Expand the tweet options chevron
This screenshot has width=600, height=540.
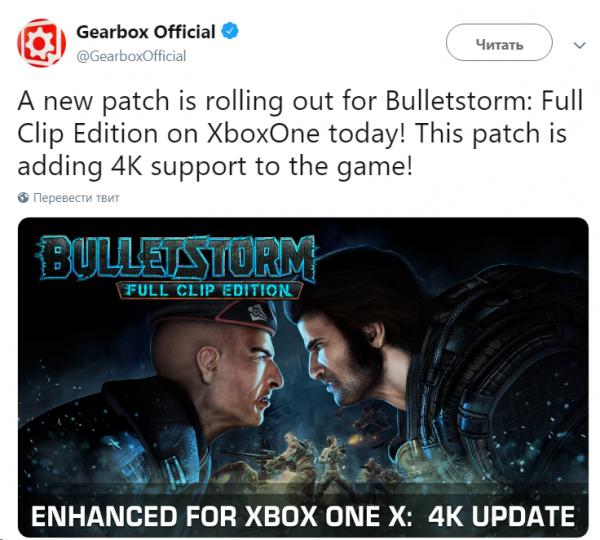point(580,45)
